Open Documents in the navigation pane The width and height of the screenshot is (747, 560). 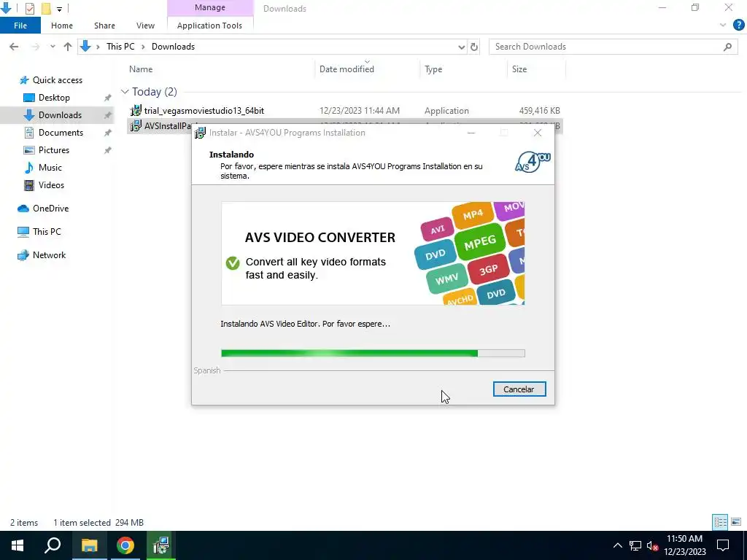(x=61, y=133)
